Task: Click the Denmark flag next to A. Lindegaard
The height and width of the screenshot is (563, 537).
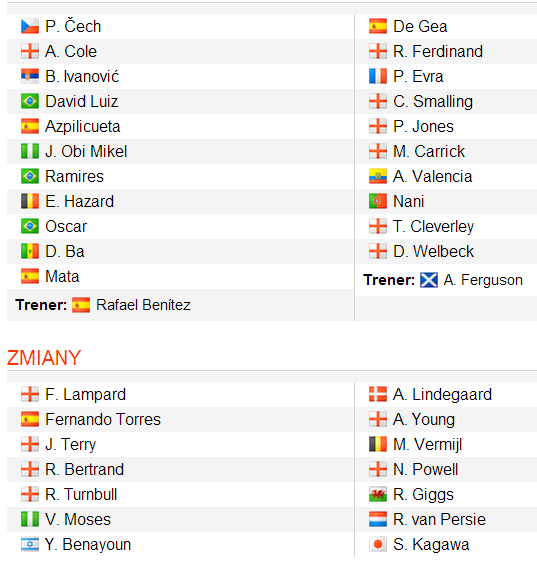Action: (x=378, y=394)
